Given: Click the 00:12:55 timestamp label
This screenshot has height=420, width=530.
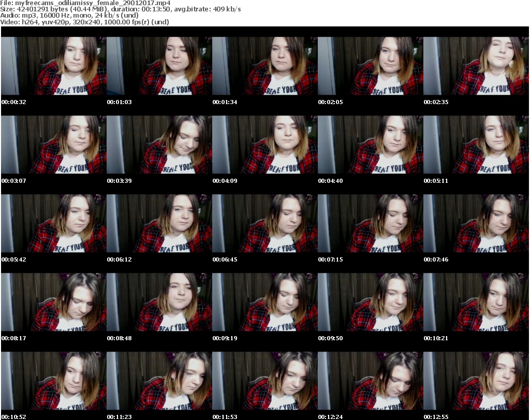Looking at the screenshot, I should click(x=436, y=416).
